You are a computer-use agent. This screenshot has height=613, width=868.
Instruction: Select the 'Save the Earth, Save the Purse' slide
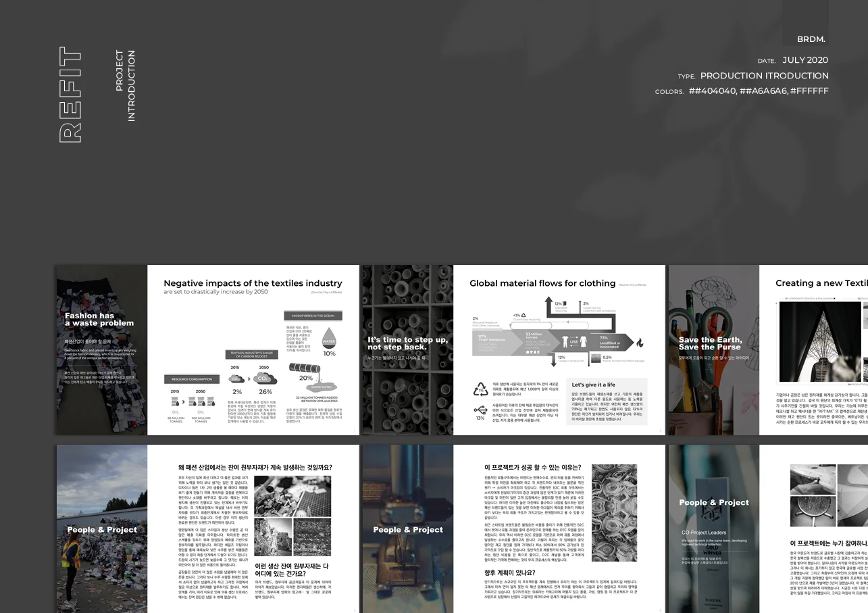[713, 349]
